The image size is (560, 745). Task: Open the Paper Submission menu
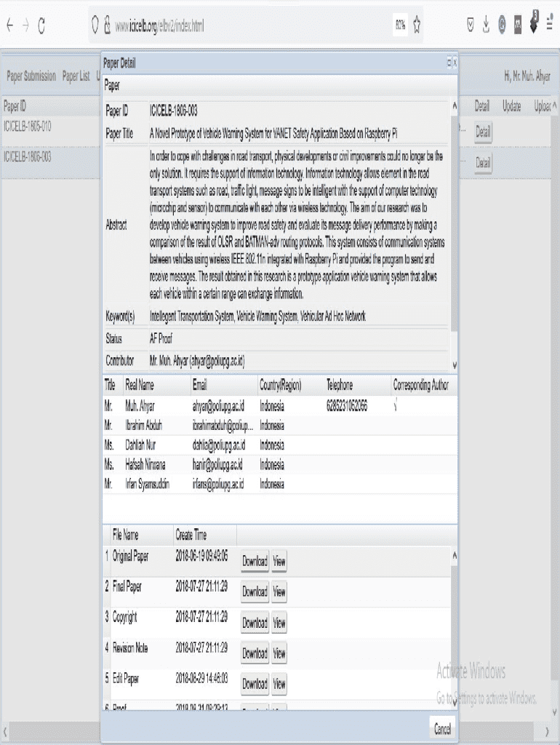[x=31, y=76]
